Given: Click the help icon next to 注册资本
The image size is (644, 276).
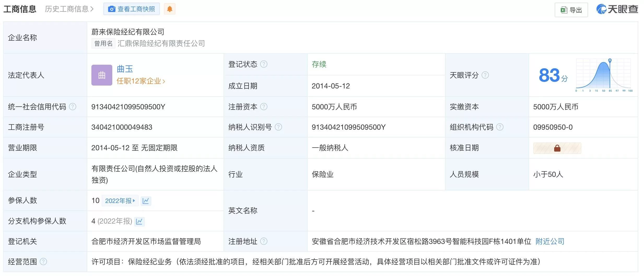Looking at the screenshot, I should pos(264,107).
